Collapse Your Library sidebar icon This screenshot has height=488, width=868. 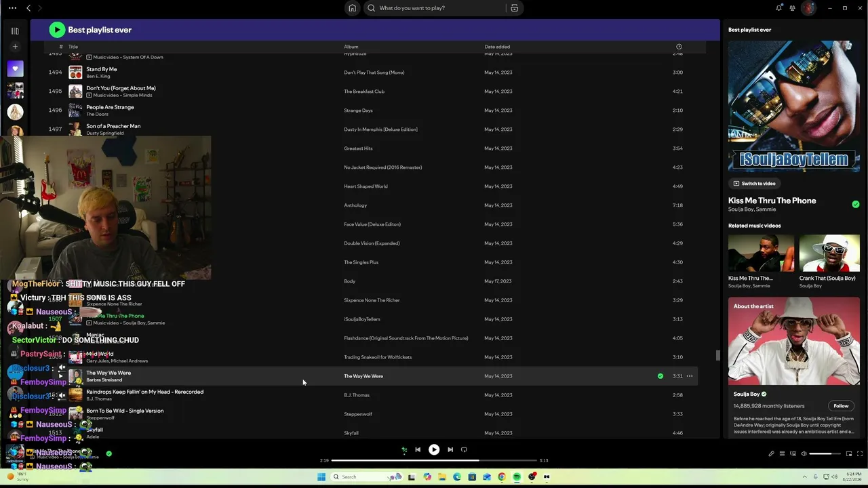(15, 30)
